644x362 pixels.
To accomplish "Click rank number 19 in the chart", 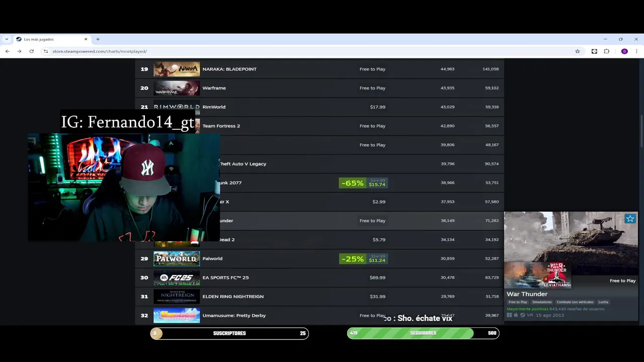I will point(144,69).
